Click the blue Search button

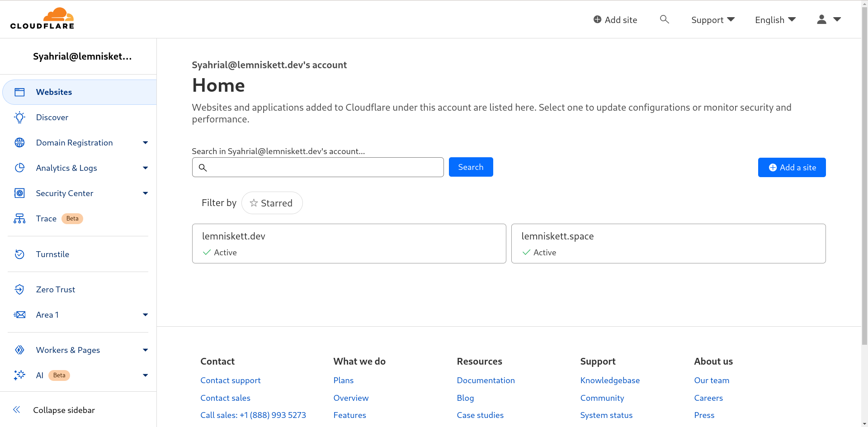(471, 167)
